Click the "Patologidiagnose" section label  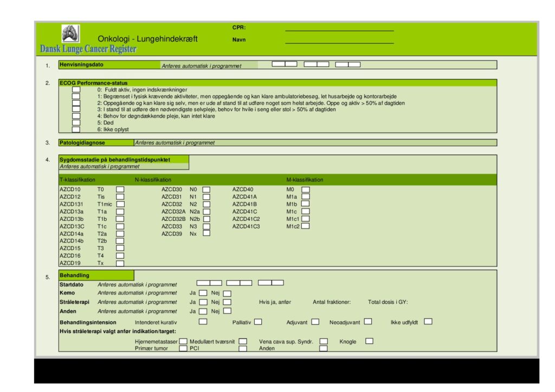click(82, 143)
